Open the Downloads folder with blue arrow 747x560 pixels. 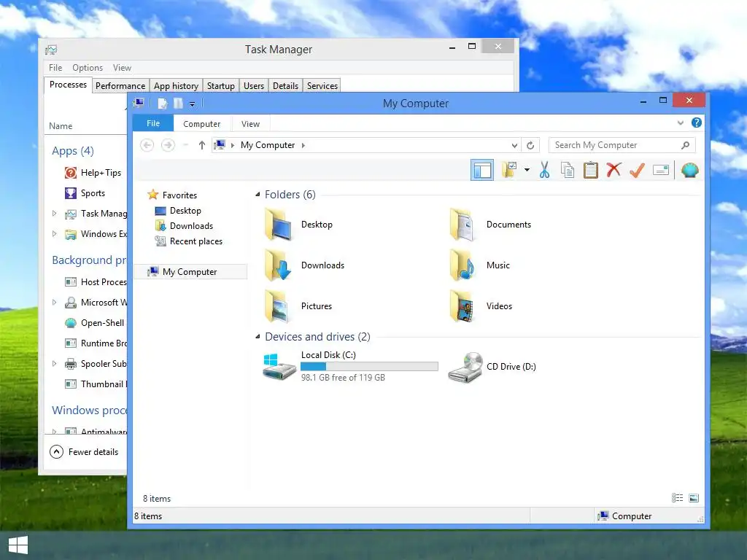pyautogui.click(x=279, y=265)
